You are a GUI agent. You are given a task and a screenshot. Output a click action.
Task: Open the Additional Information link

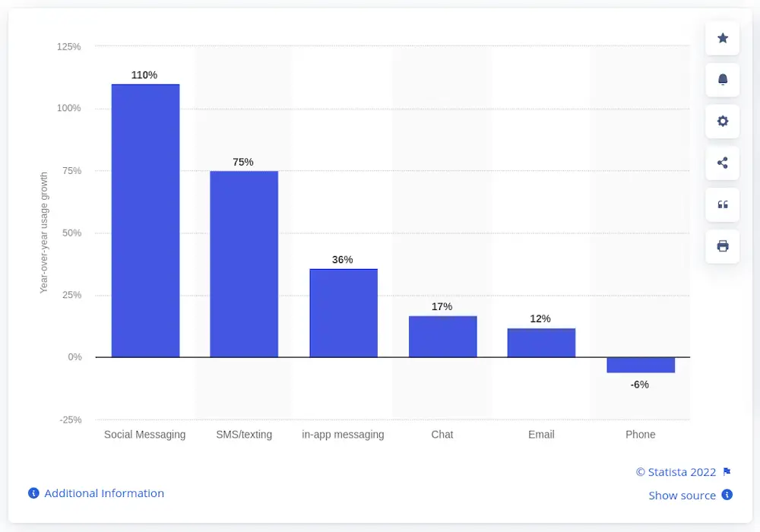[x=104, y=493]
